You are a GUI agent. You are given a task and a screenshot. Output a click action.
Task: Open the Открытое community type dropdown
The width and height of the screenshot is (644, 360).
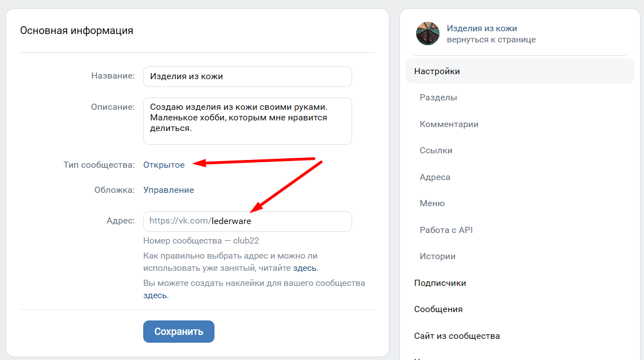click(x=164, y=165)
